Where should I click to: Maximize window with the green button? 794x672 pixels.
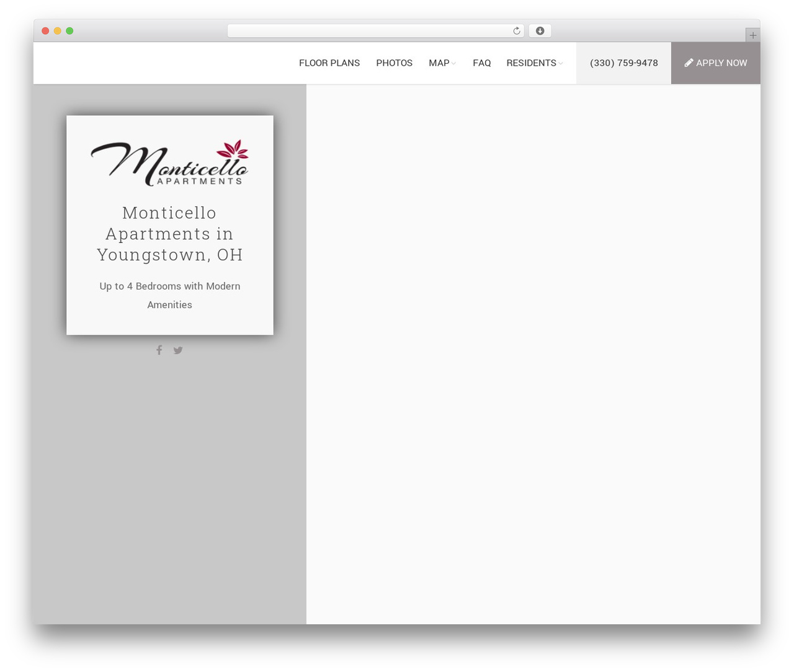[69, 31]
